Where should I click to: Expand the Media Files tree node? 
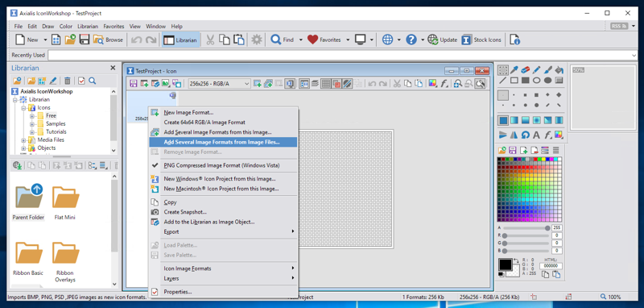coord(24,139)
